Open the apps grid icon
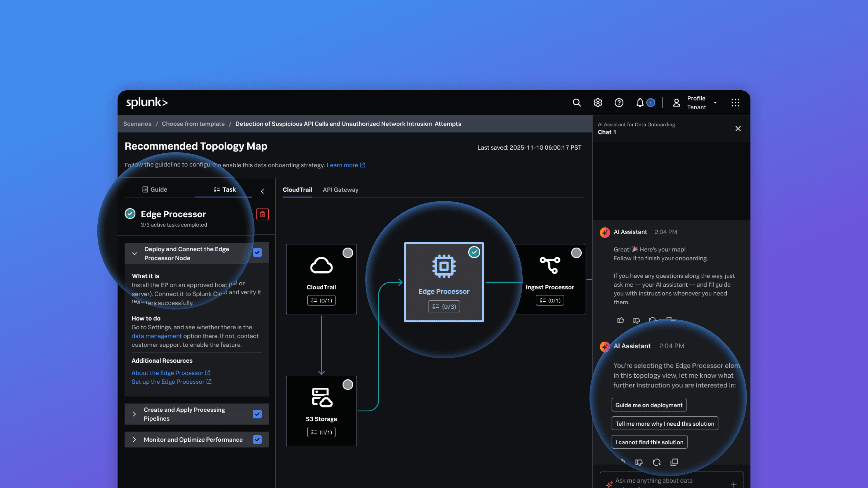Viewport: 868px width, 488px height. [736, 102]
